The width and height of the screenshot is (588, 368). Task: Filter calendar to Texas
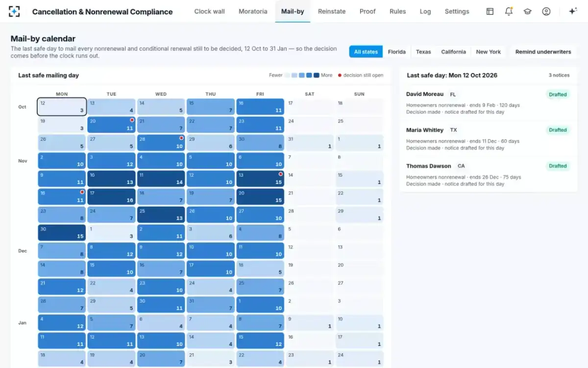coord(423,52)
